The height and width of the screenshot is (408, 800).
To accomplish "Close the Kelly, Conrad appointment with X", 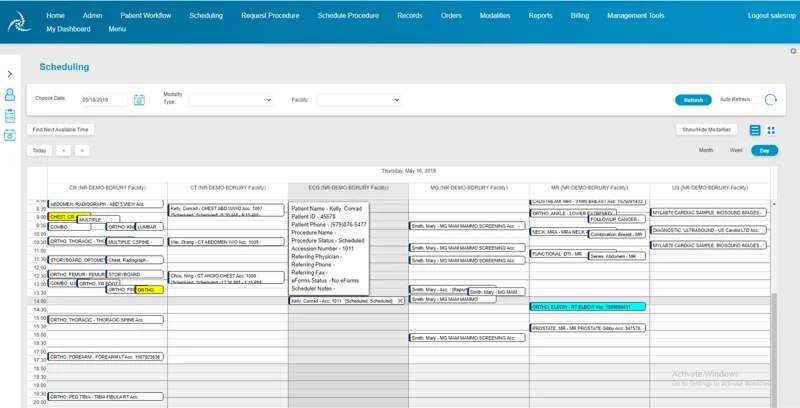I will pyautogui.click(x=401, y=300).
